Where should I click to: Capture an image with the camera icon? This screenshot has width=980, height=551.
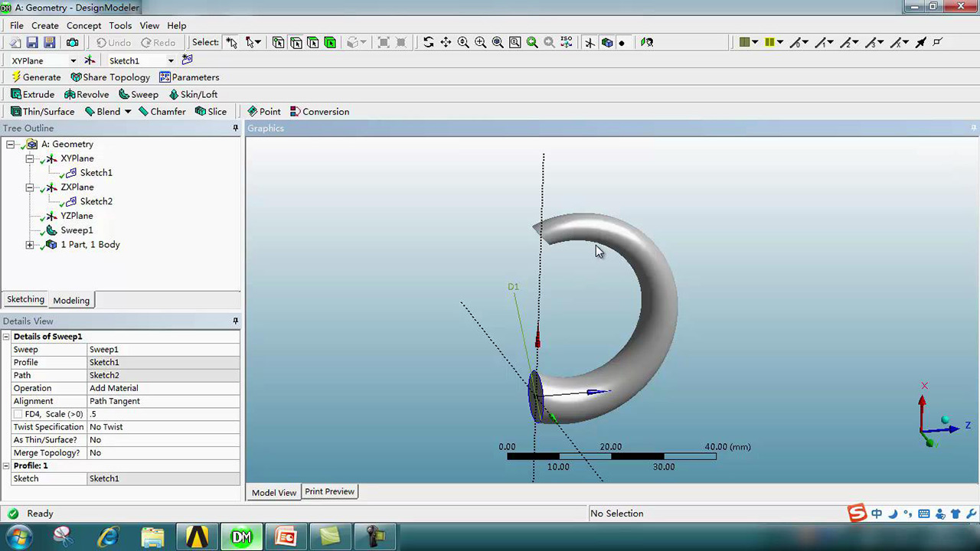(x=72, y=43)
